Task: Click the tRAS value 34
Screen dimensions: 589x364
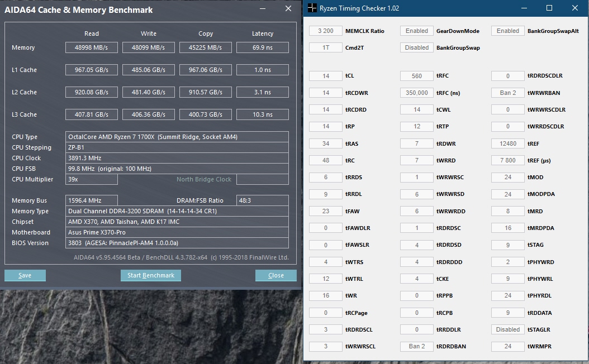Action: (x=326, y=143)
